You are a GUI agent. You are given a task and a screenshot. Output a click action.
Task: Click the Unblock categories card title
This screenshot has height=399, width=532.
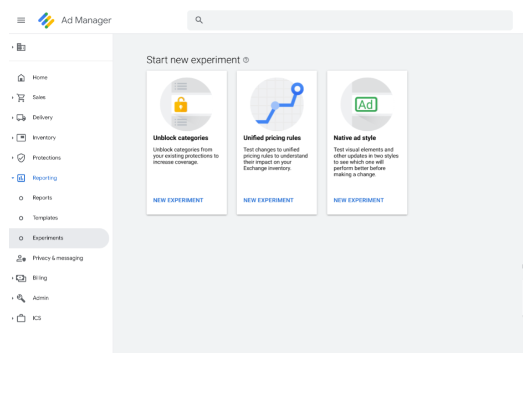pyautogui.click(x=181, y=138)
